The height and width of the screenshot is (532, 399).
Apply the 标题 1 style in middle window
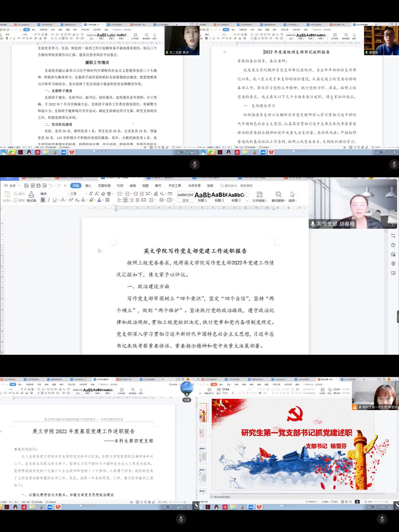(x=202, y=197)
